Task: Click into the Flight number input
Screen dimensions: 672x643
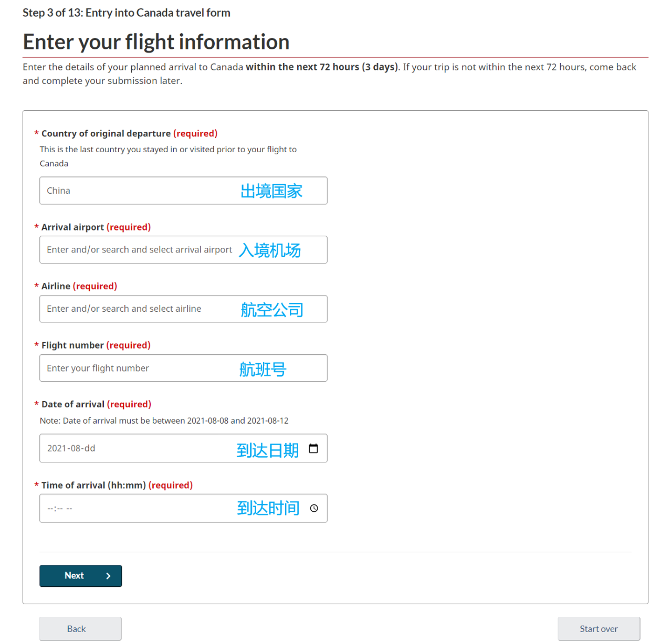Action: [183, 368]
